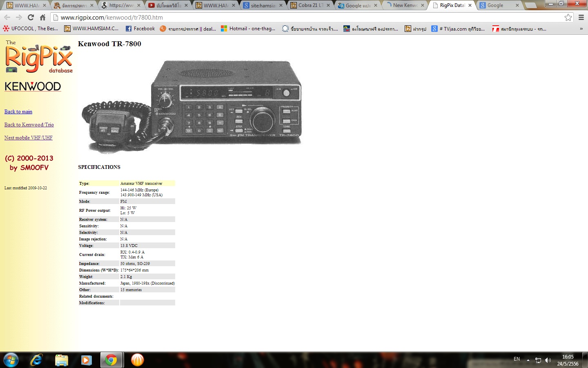
Task: Click the EN language indicator
Action: 517,359
